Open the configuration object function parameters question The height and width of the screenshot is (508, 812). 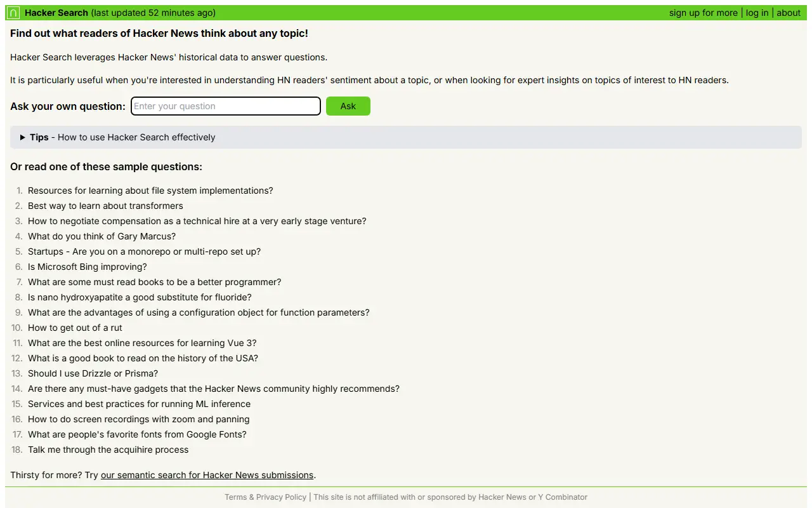point(199,312)
